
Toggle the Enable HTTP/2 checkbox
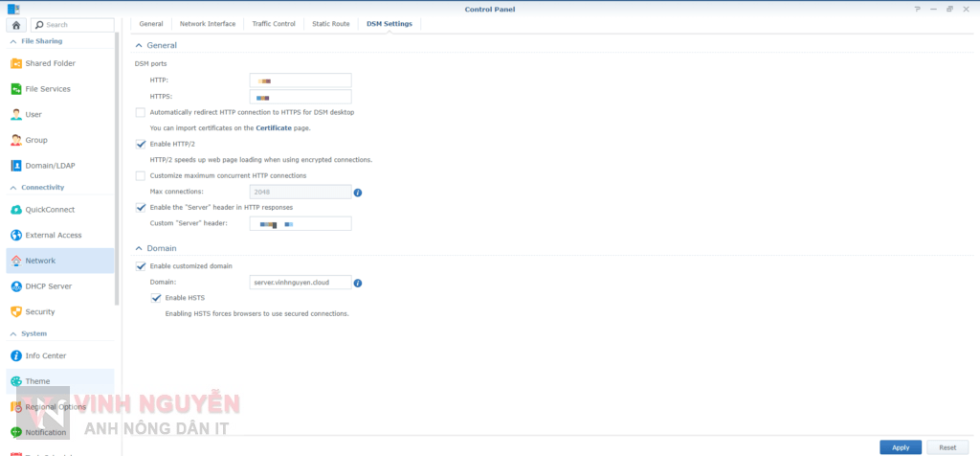coord(141,144)
